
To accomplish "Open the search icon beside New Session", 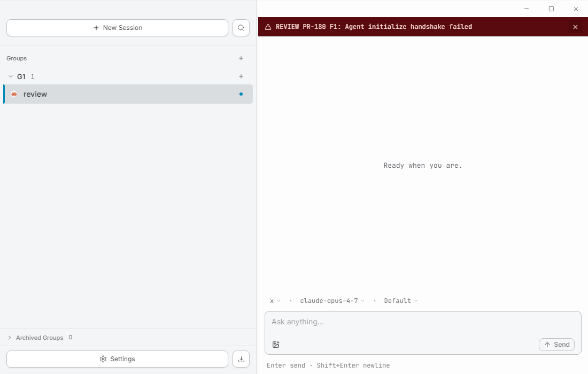I will 241,27.
